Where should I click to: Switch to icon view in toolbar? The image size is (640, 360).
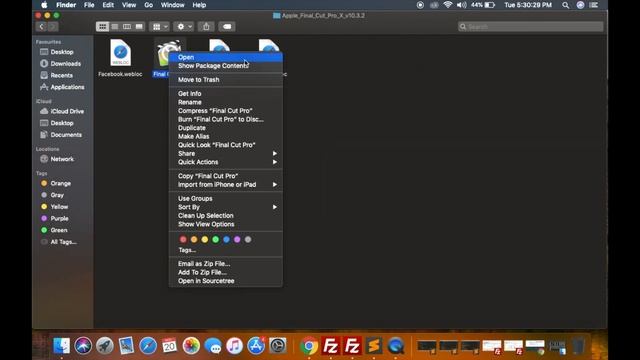[102, 27]
